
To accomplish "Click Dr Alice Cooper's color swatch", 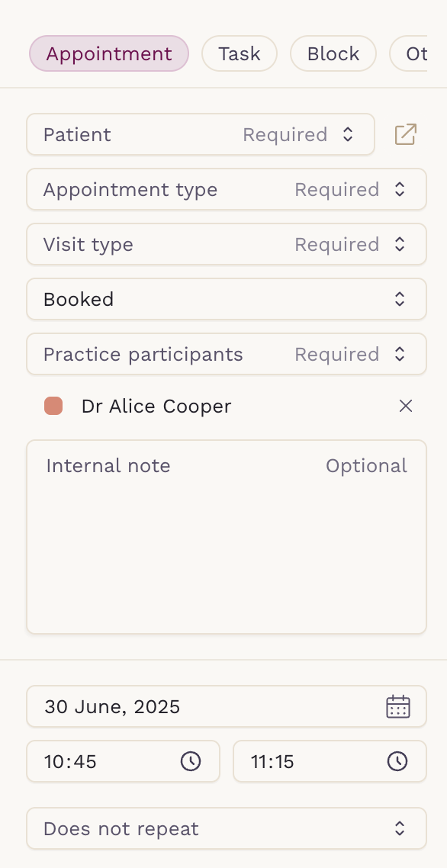I will 53,406.
